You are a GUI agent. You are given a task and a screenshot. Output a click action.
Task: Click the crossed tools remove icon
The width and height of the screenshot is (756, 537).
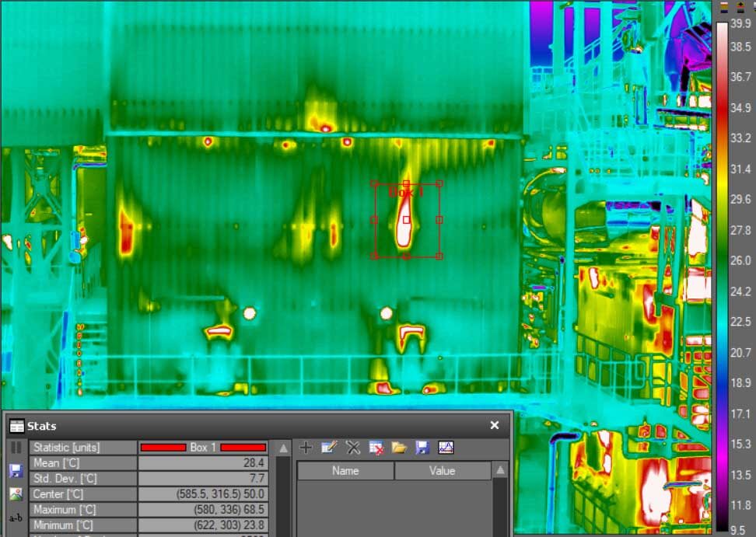point(352,448)
